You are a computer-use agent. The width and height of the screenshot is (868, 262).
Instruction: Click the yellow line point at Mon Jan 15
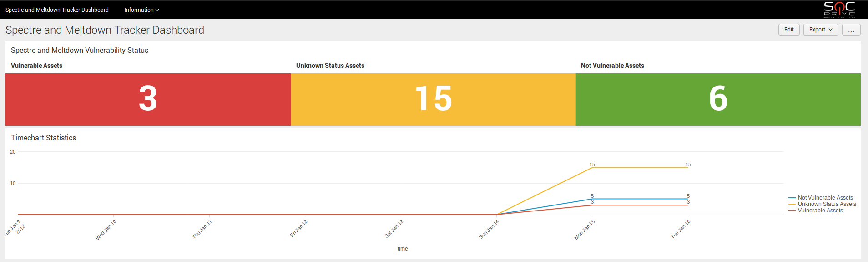(x=592, y=168)
